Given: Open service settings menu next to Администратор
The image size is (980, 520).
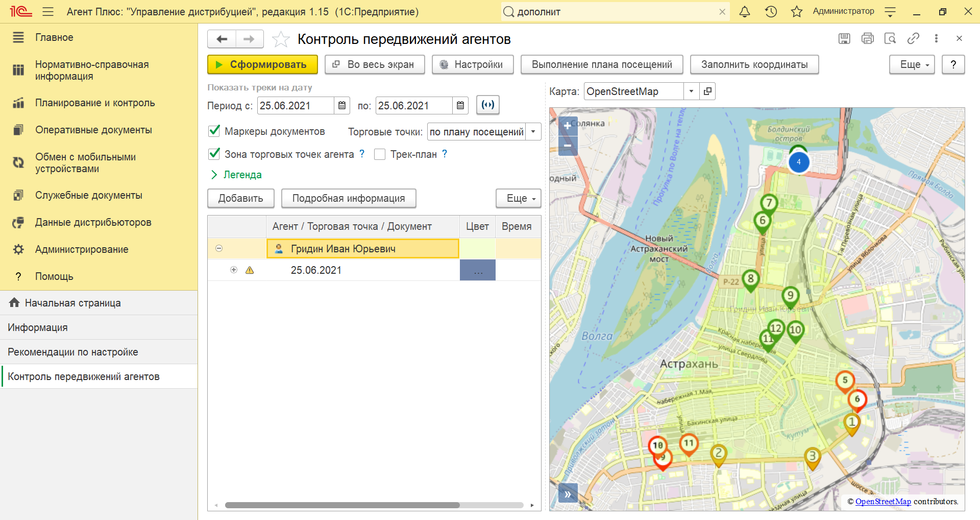Looking at the screenshot, I should pos(890,11).
